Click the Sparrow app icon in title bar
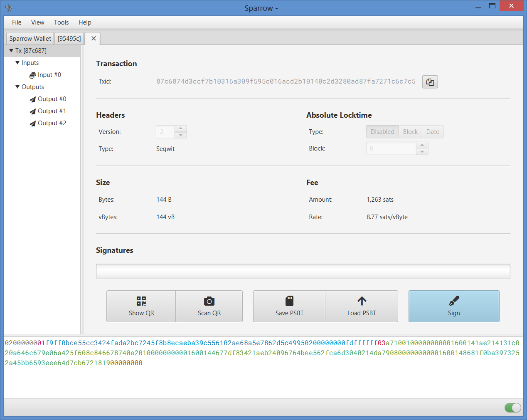This screenshot has height=420, width=527. pyautogui.click(x=8, y=7)
